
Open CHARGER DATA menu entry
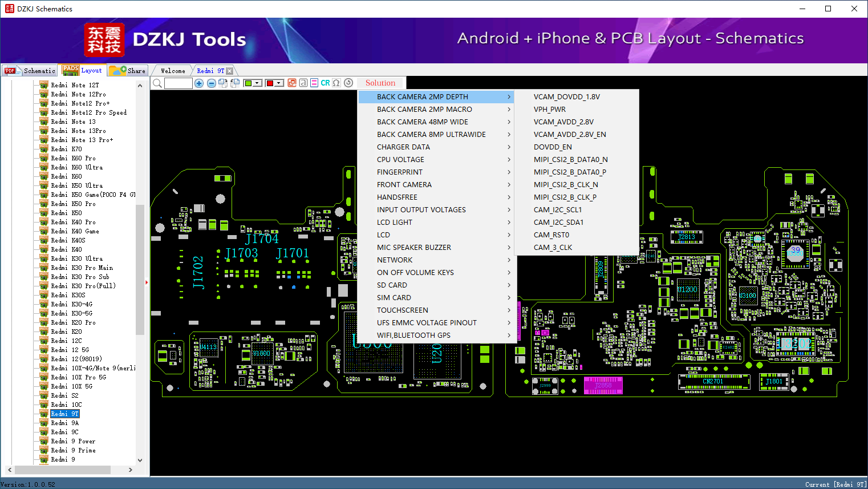click(x=437, y=147)
